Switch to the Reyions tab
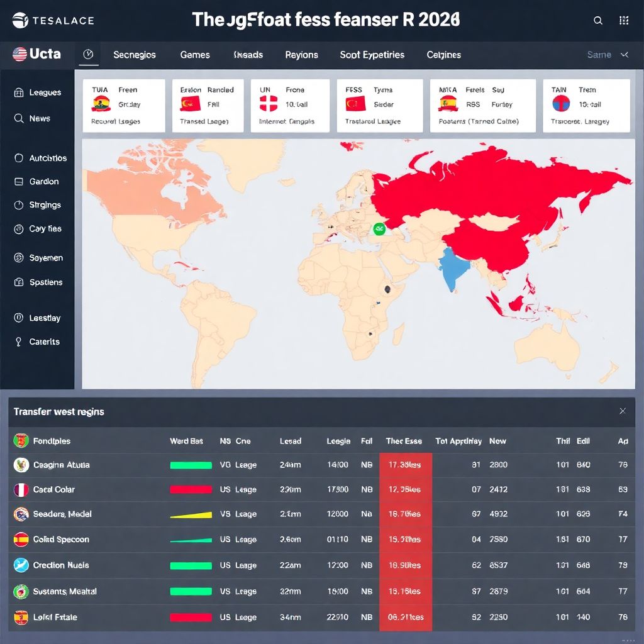 coord(301,55)
